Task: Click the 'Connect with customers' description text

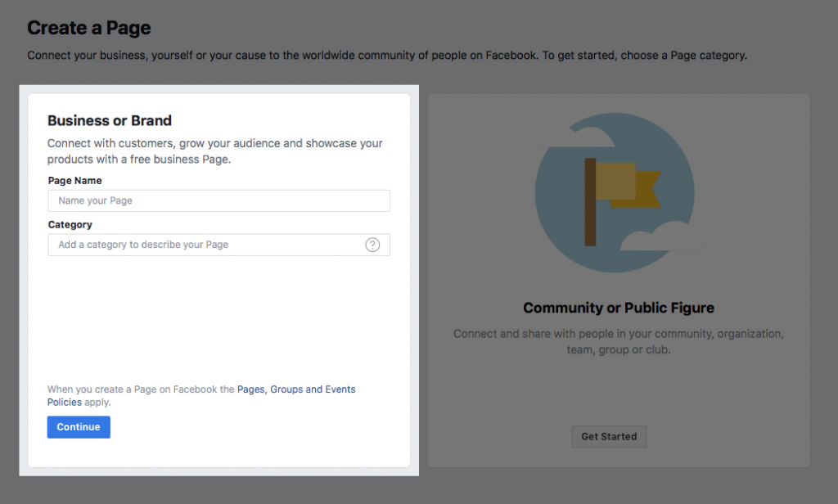Action: point(215,151)
